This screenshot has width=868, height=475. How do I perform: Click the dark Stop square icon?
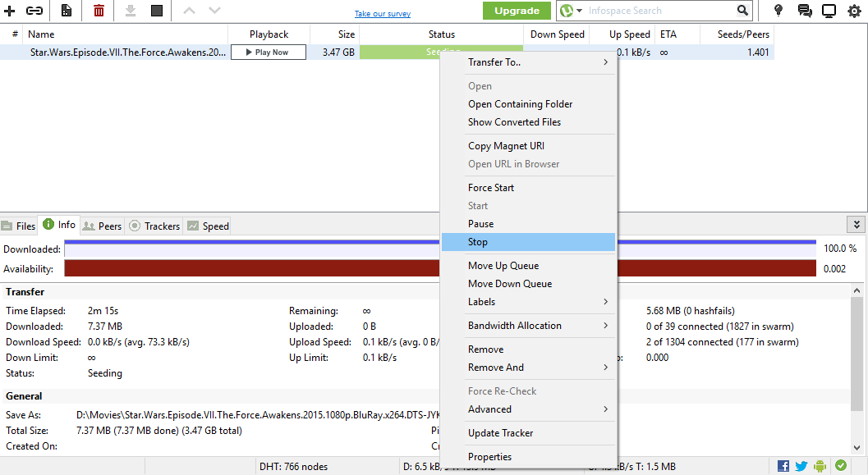[156, 11]
